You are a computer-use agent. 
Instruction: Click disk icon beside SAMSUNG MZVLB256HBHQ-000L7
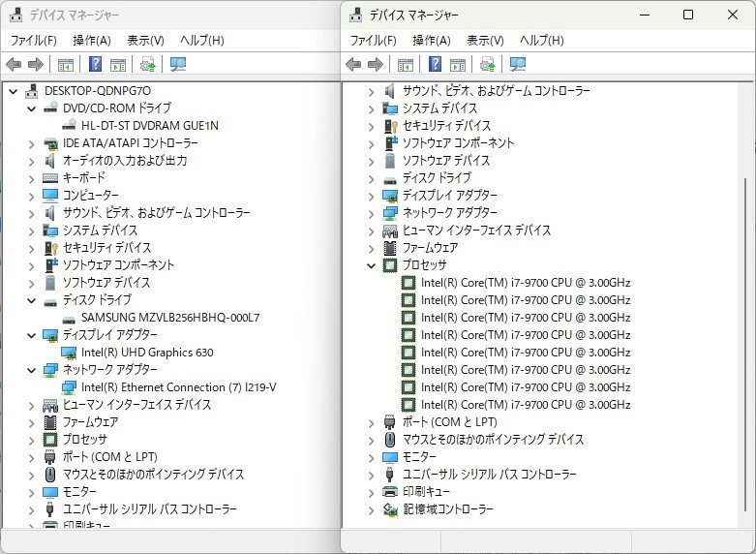click(69, 318)
